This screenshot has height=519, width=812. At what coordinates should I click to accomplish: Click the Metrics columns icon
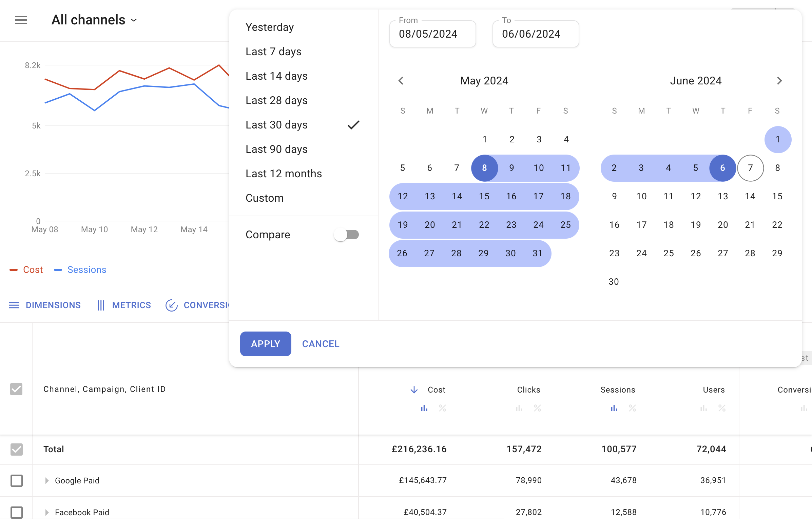tap(101, 305)
